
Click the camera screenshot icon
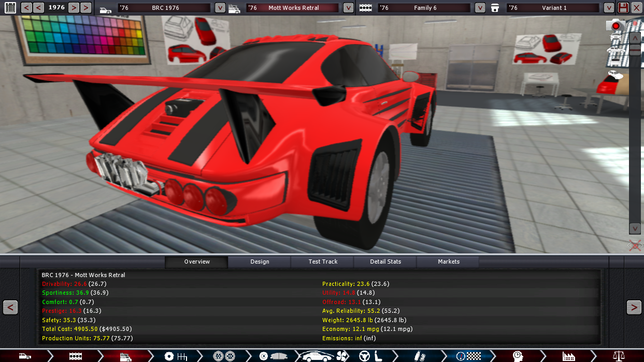tap(615, 25)
